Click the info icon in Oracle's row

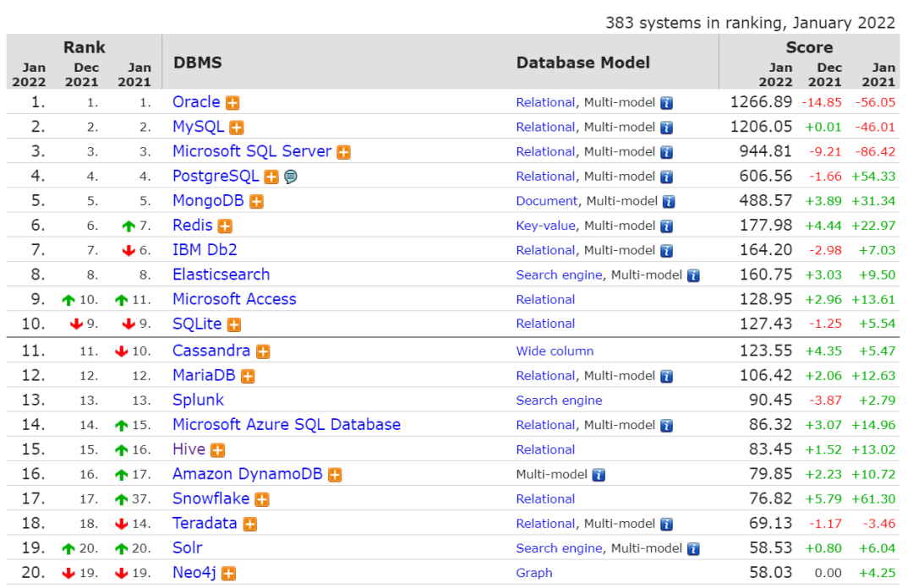tap(667, 103)
